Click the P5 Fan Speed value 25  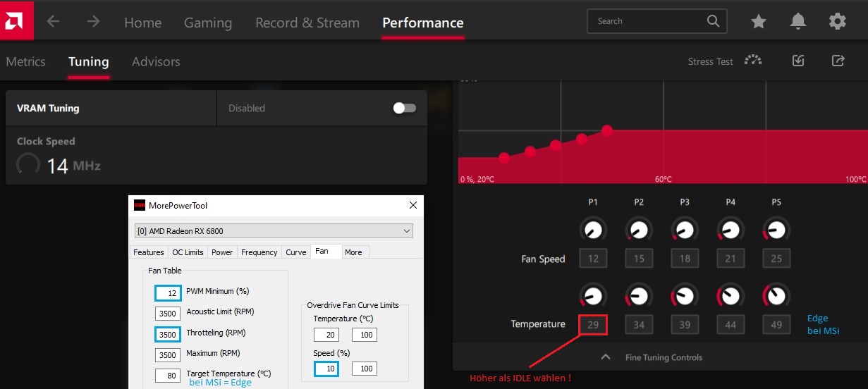coord(776,259)
